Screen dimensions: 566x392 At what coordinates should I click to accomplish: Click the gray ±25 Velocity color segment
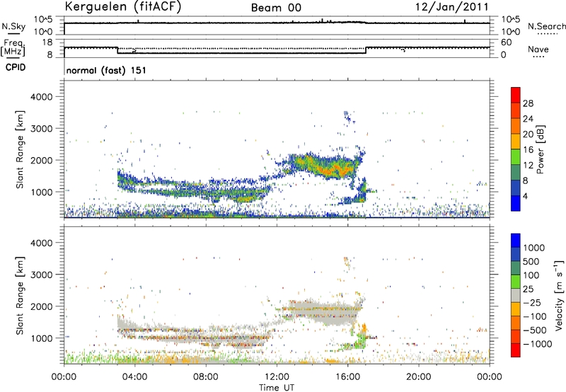(516, 296)
